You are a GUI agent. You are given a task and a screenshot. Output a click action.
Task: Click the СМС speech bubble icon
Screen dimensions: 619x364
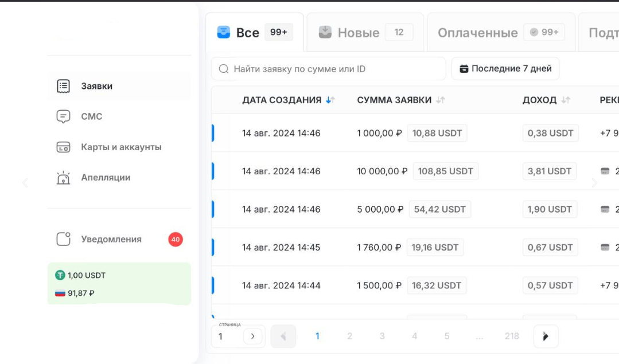(63, 117)
